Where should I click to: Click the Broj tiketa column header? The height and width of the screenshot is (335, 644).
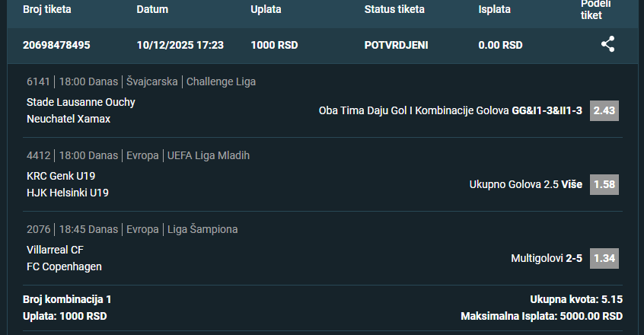pos(49,10)
